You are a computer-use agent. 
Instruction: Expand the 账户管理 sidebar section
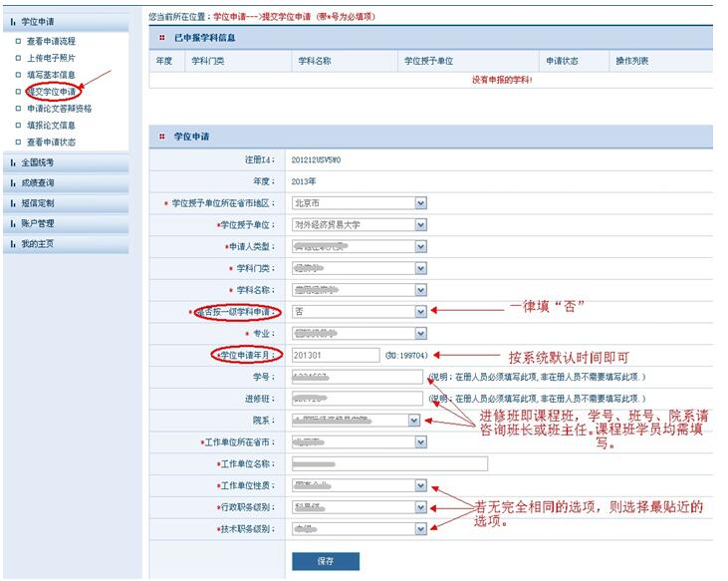(x=66, y=223)
